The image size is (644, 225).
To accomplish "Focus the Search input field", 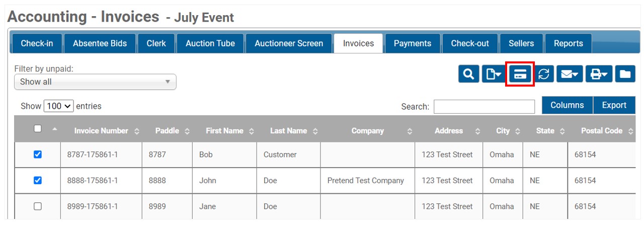I will (x=485, y=107).
